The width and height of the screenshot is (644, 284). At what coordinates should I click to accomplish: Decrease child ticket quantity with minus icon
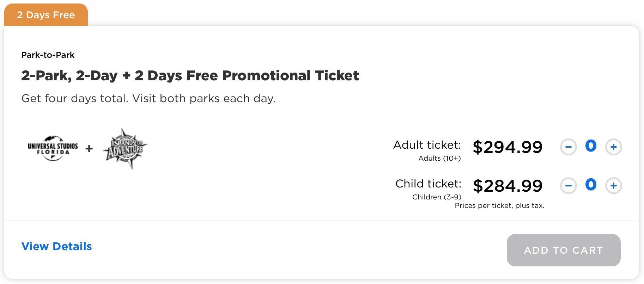(568, 186)
